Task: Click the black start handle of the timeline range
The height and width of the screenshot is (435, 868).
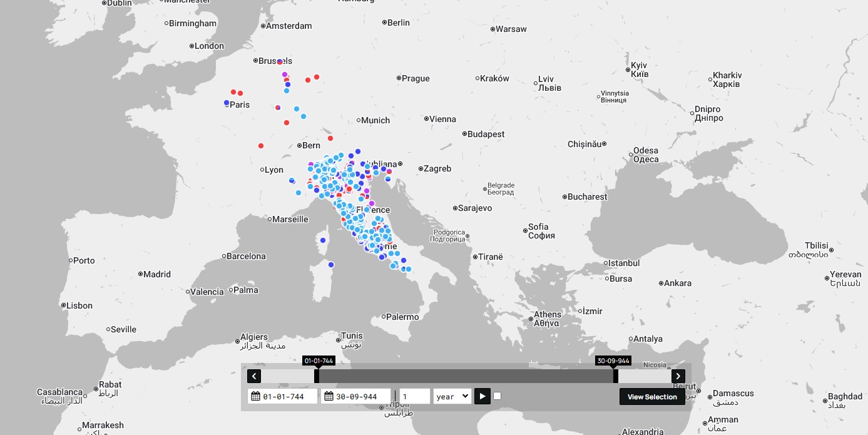Action: (x=317, y=376)
